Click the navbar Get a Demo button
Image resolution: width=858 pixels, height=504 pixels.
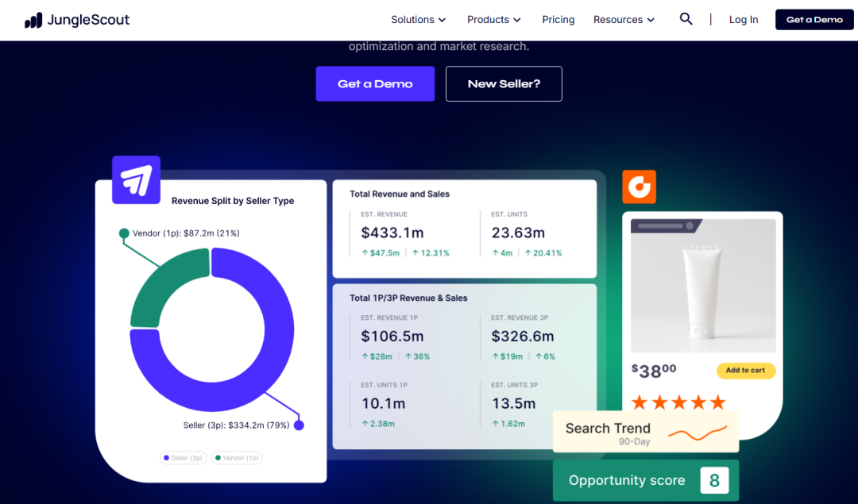tap(814, 20)
